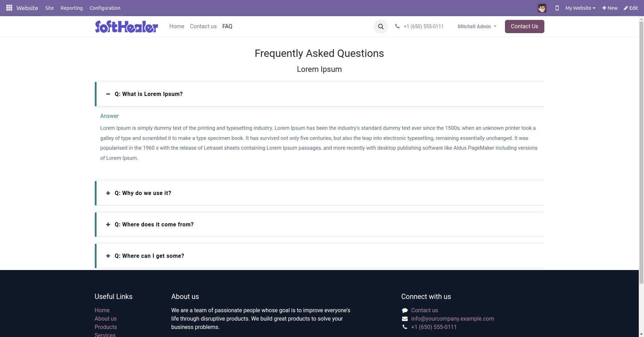Click the footer phone icon
This screenshot has height=337, width=644.
pos(405,327)
